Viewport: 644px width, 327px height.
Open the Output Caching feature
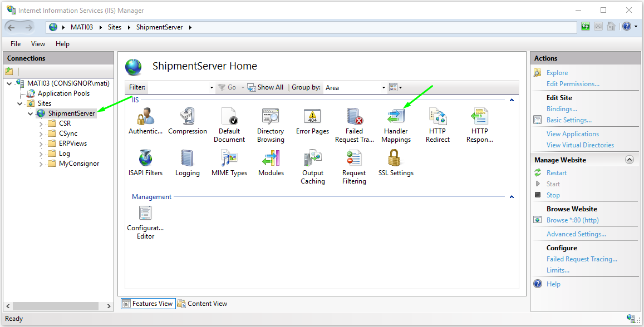[312, 161]
